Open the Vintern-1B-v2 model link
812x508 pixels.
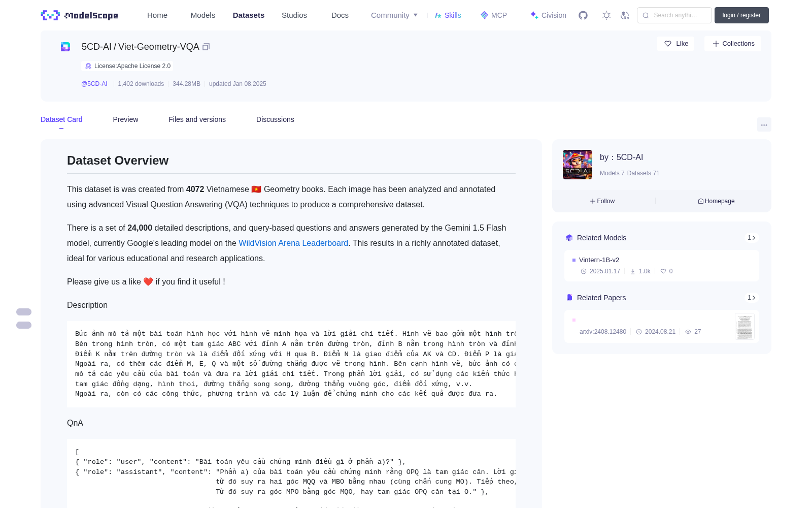point(599,260)
